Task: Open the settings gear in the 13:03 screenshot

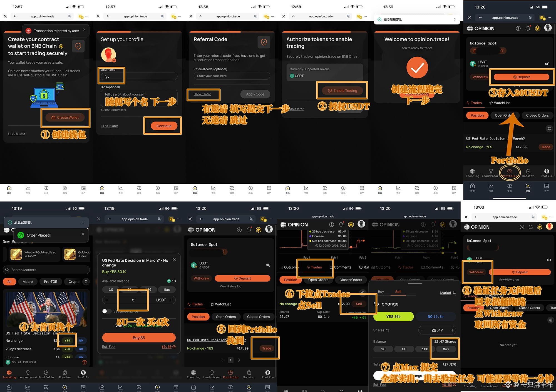Action: (551, 320)
